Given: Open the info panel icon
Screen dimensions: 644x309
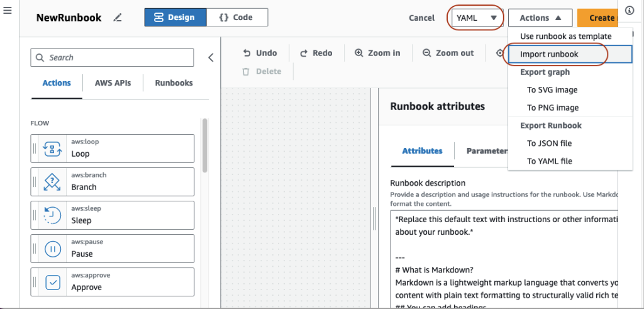Looking at the screenshot, I should tap(629, 11).
